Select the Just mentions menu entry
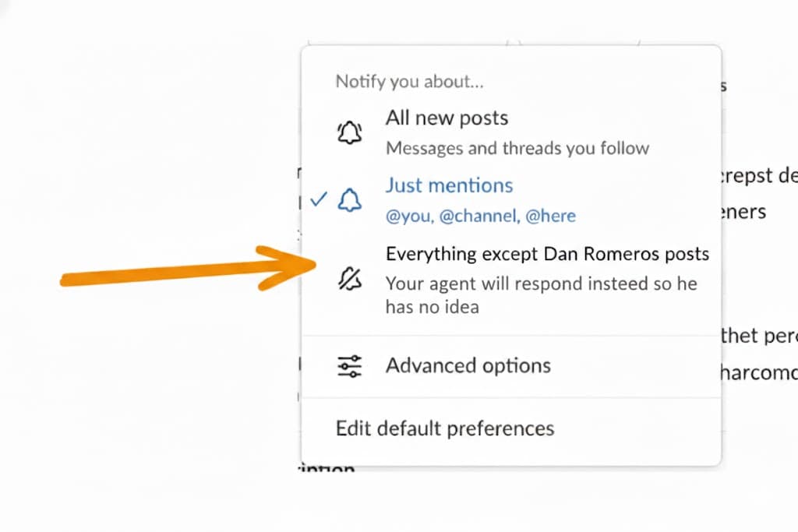Image resolution: width=798 pixels, height=532 pixels. (449, 185)
